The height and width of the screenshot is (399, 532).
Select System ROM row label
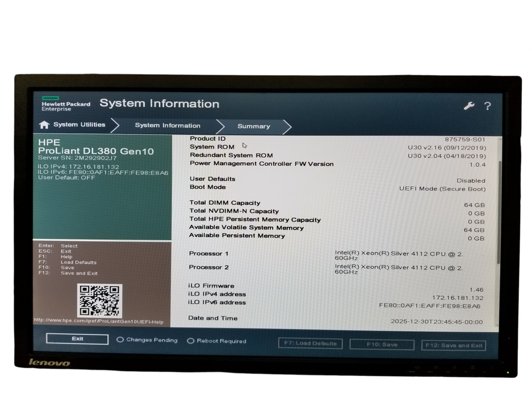212,147
